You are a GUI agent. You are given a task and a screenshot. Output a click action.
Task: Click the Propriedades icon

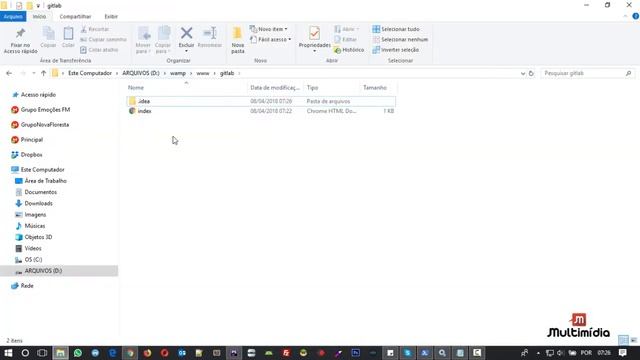coord(314,33)
